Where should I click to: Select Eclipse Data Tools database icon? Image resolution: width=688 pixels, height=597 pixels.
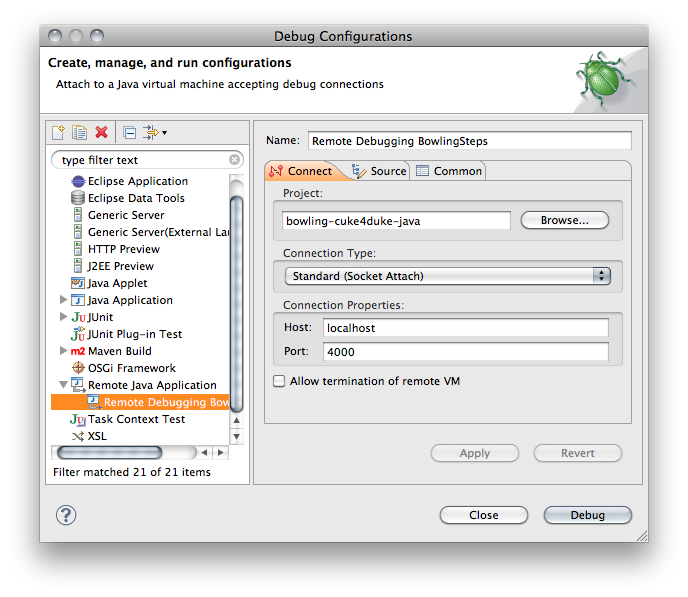78,198
